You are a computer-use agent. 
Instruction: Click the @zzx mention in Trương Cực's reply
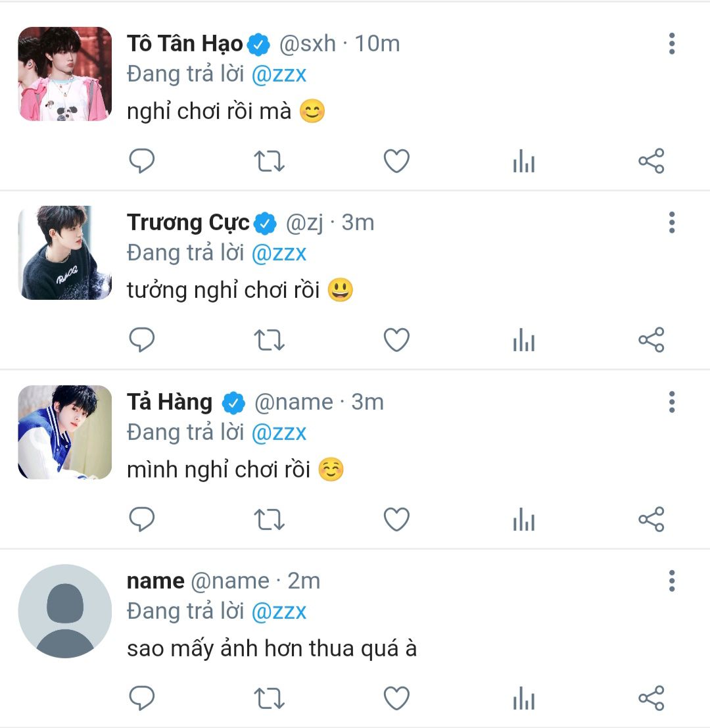point(279,253)
